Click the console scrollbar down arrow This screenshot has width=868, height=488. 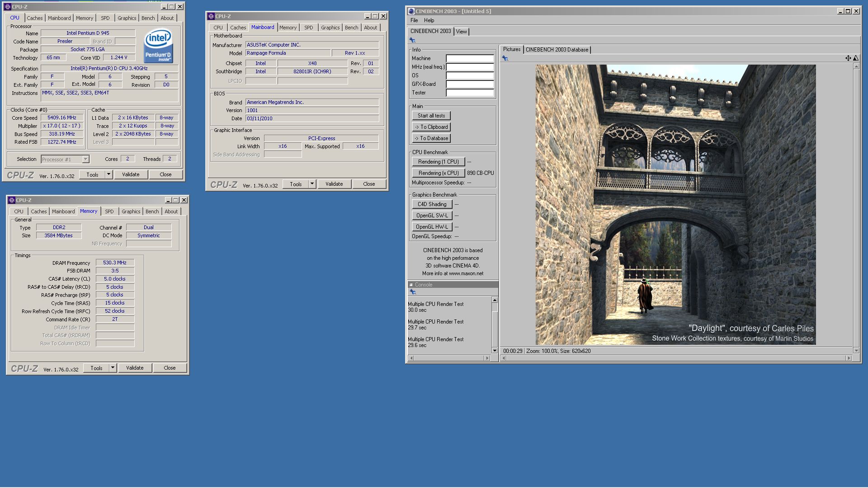point(495,351)
